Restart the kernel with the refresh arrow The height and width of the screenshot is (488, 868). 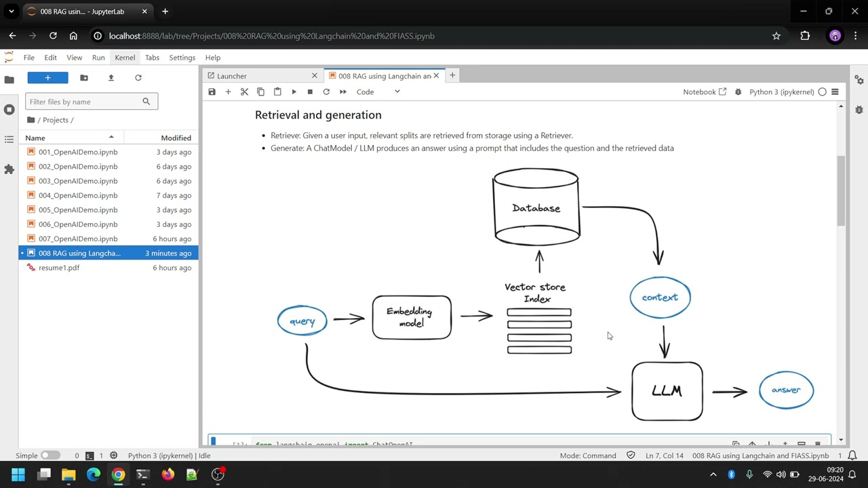click(x=326, y=91)
